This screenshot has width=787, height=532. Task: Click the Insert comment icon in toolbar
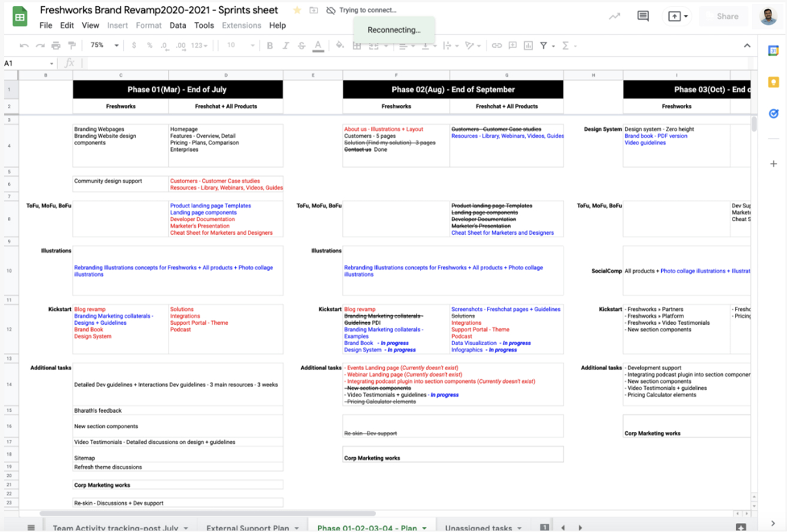tap(513, 46)
